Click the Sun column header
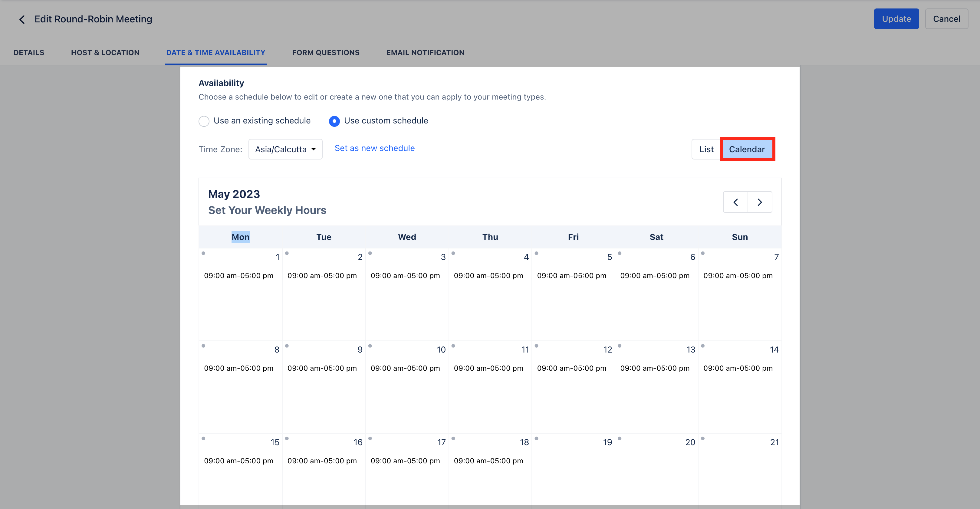 pos(740,237)
